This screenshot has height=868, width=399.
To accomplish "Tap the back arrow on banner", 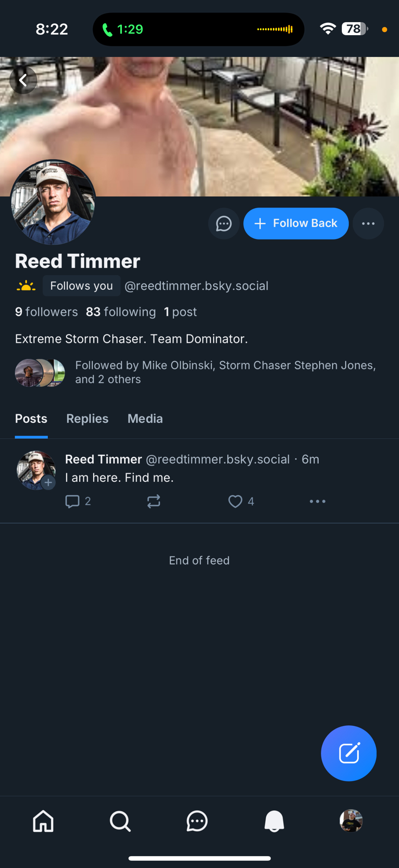I will click(x=23, y=80).
